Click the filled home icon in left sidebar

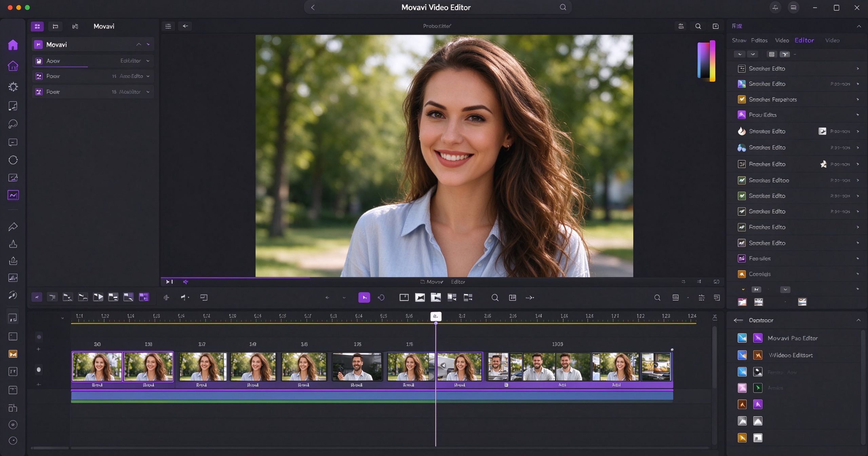(13, 45)
